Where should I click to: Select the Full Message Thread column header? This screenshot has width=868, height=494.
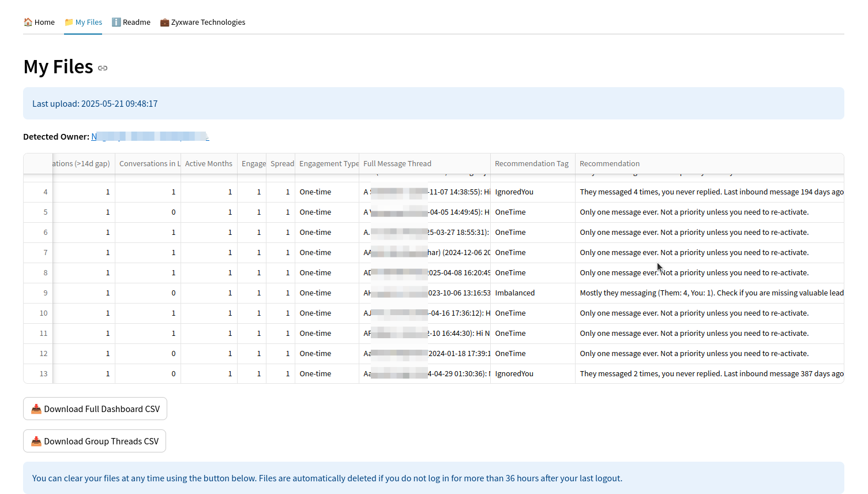[x=397, y=164]
